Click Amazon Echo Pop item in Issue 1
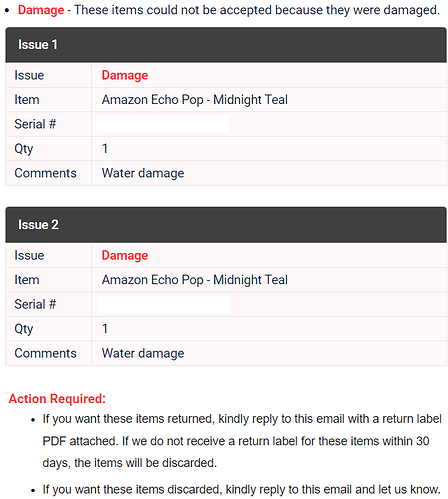Screen dimensions: 448x499 195,100
